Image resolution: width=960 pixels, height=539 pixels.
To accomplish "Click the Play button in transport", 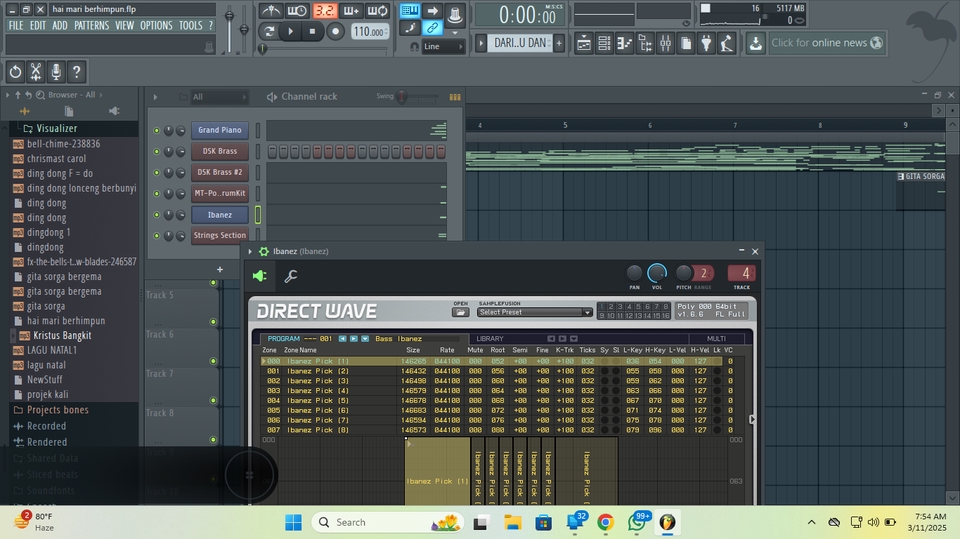I will [291, 31].
